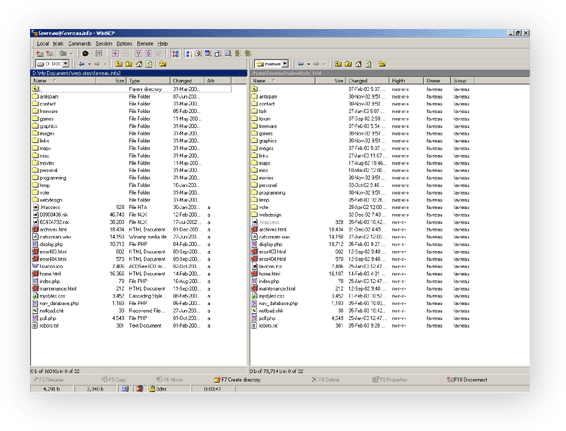Click the elapsed time status field
This screenshot has height=431, width=566.
213,389
